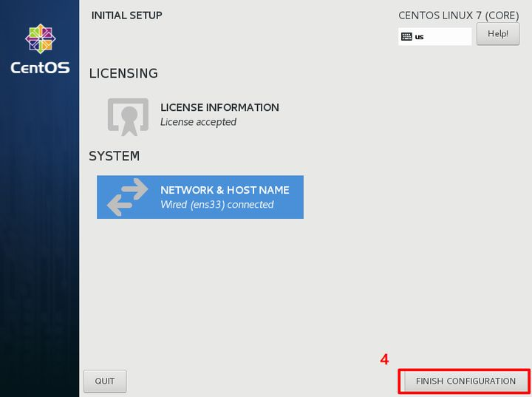This screenshot has width=532, height=397.
Task: Click the 'License accepted' status text
Action: 198,122
